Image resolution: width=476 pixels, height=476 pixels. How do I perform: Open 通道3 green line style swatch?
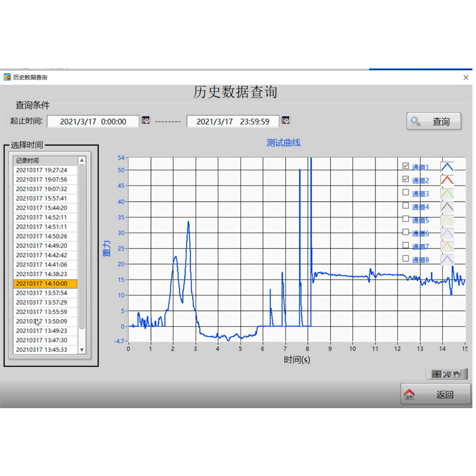[x=447, y=193]
